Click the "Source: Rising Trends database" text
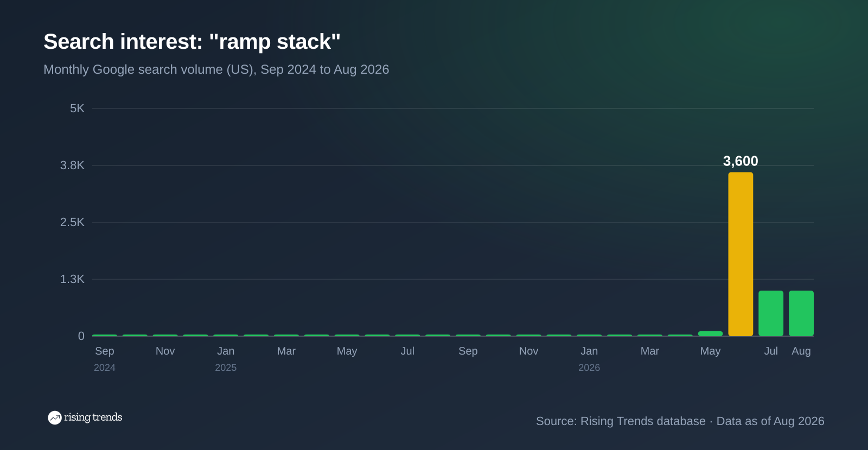 tap(621, 421)
